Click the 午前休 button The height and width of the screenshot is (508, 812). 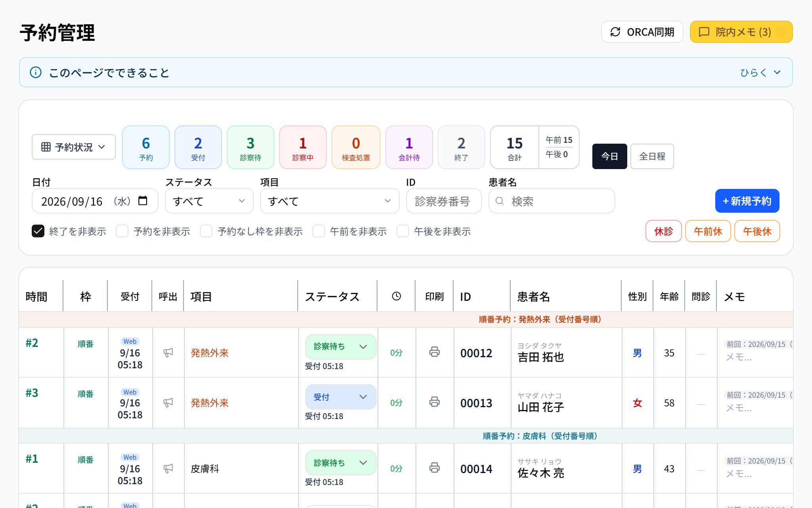[708, 231]
